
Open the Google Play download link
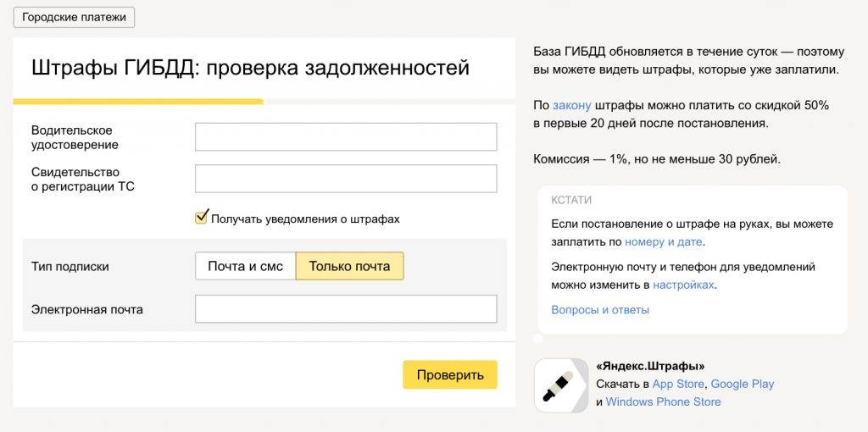point(743,384)
